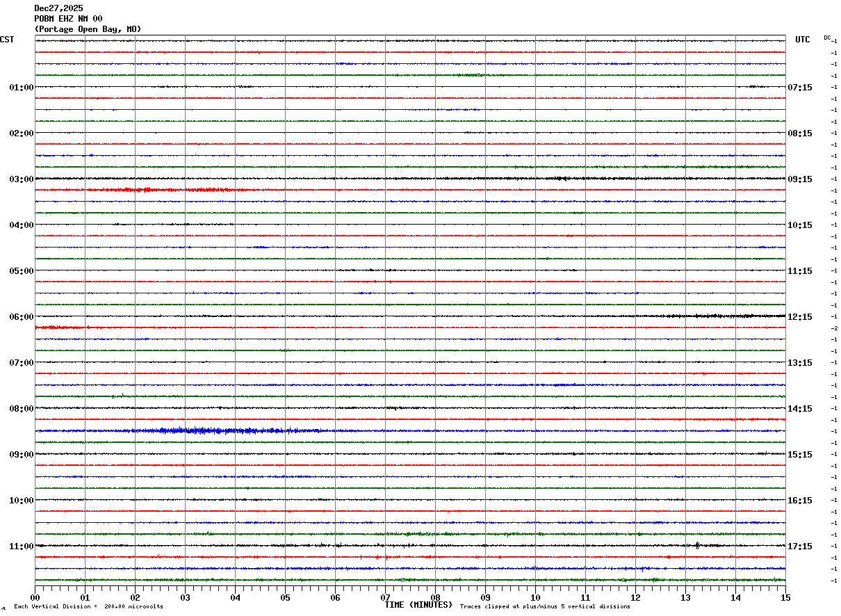The width and height of the screenshot is (841, 616).
Task: Click the black spike near minute 13 on 11:00 trace
Action: (697, 546)
